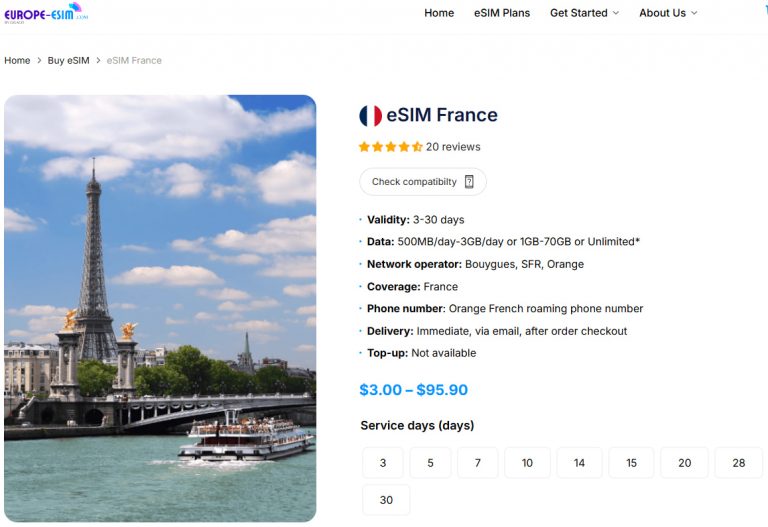Expand the About Us dropdown

pos(668,13)
